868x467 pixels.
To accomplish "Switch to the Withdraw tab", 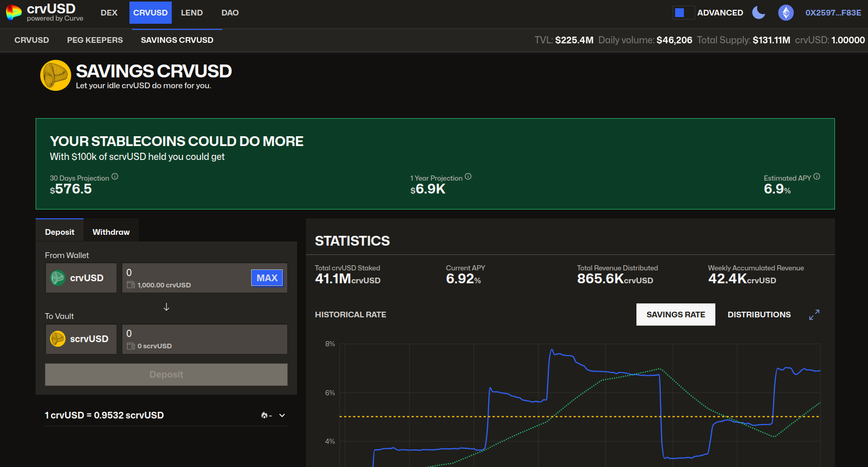I will tap(110, 232).
